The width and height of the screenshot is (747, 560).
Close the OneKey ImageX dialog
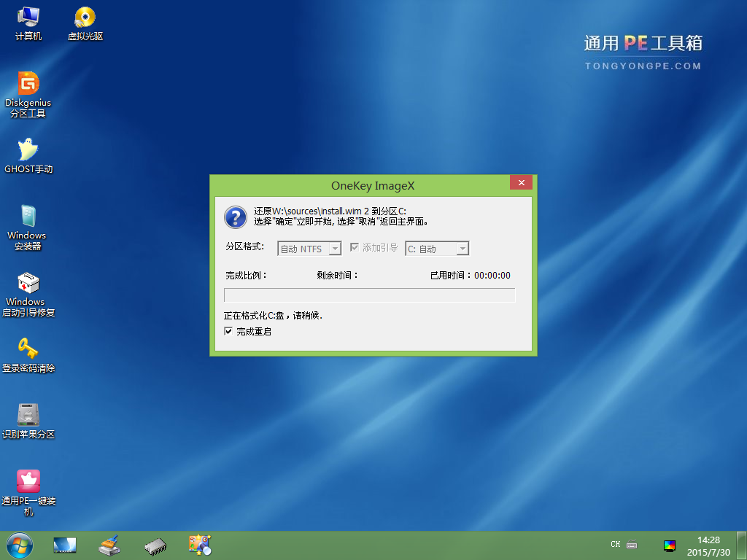pyautogui.click(x=521, y=182)
